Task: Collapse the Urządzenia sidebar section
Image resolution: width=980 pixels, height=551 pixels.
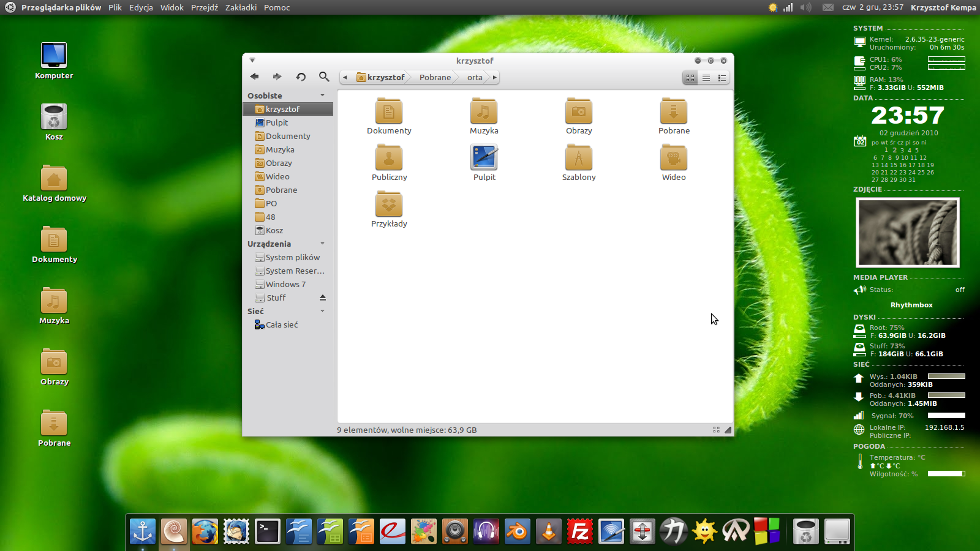Action: [322, 244]
